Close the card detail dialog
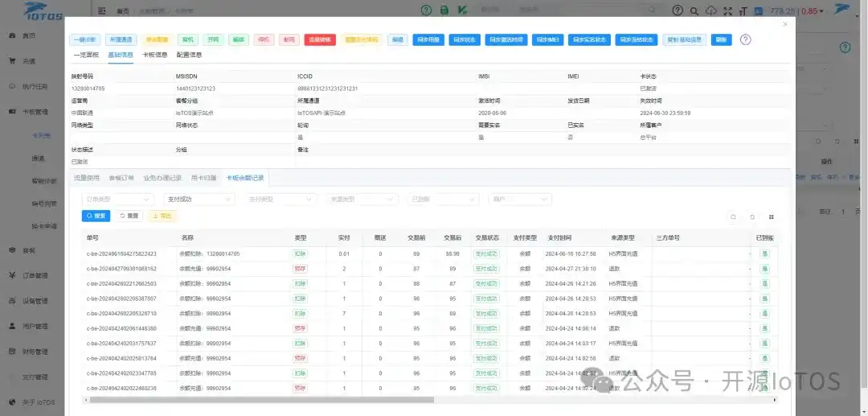Screen dimensions: 868x416 (x=785, y=24)
